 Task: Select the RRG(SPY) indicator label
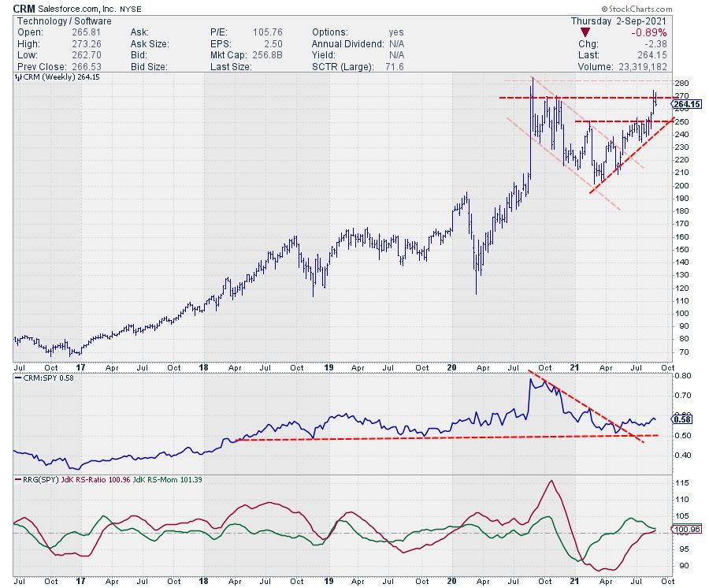coord(39,479)
